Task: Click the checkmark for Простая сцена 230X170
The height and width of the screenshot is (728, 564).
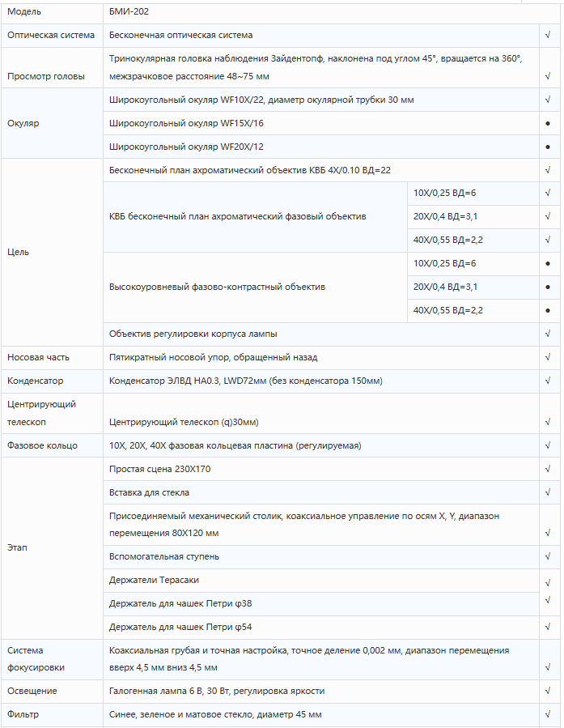Action: 549,469
